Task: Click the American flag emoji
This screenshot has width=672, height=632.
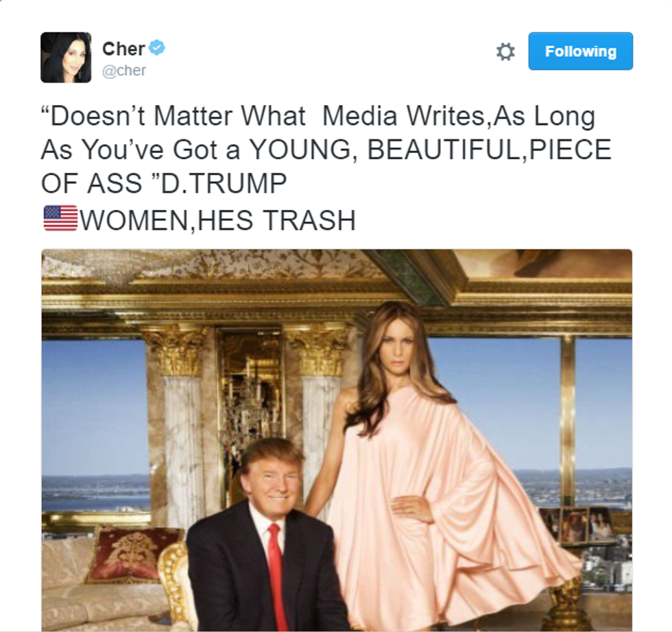Action: (60, 218)
